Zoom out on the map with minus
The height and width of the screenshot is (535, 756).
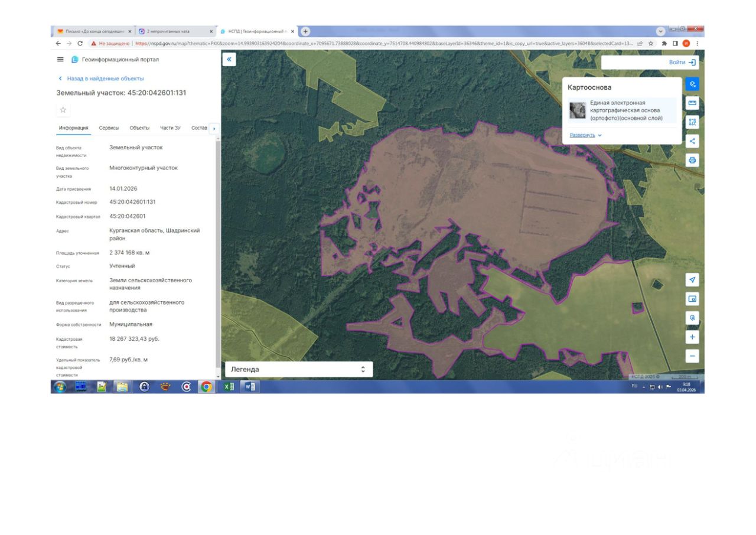[693, 356]
